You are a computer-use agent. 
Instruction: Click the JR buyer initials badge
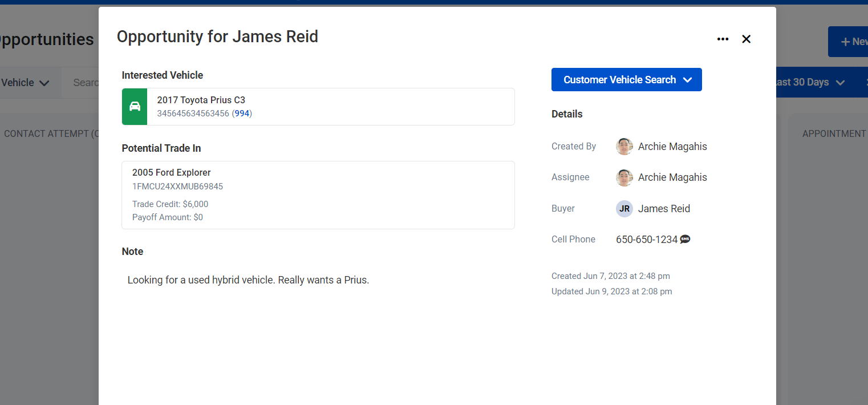pyautogui.click(x=624, y=209)
